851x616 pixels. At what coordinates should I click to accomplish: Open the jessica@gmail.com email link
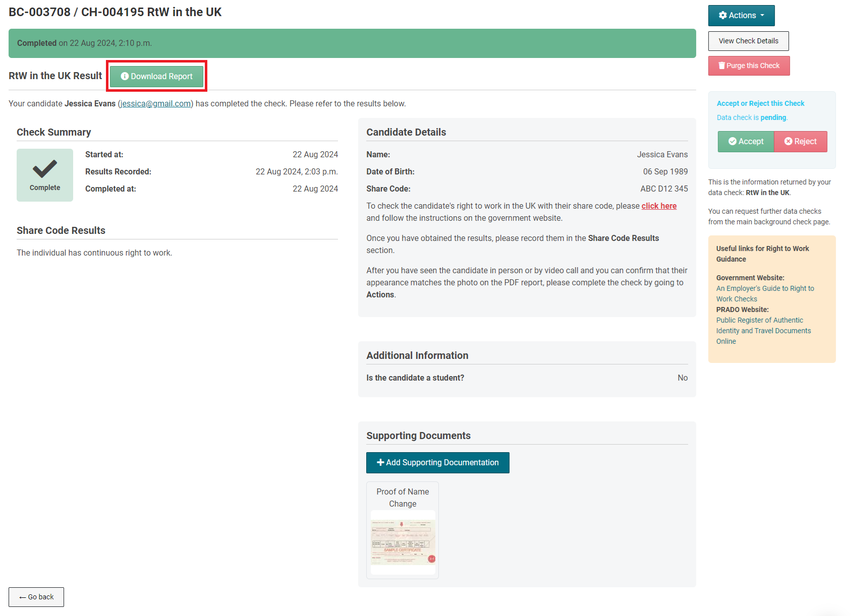tap(155, 104)
